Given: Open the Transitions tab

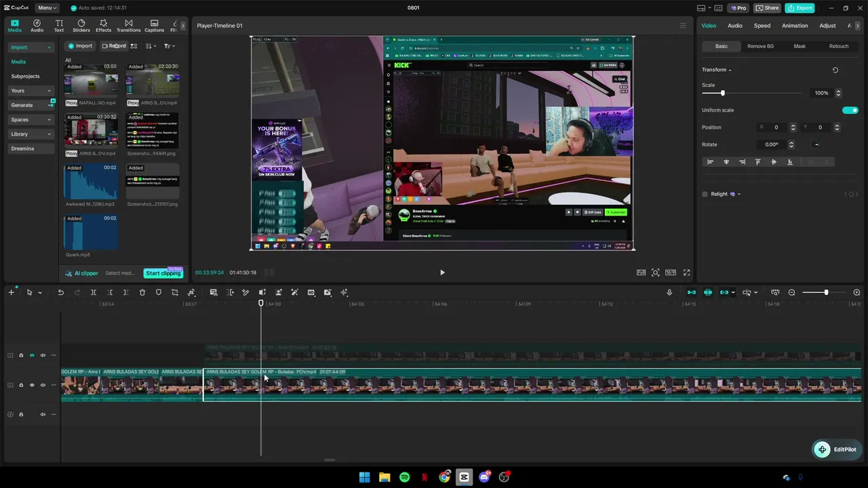Looking at the screenshot, I should click(x=128, y=26).
